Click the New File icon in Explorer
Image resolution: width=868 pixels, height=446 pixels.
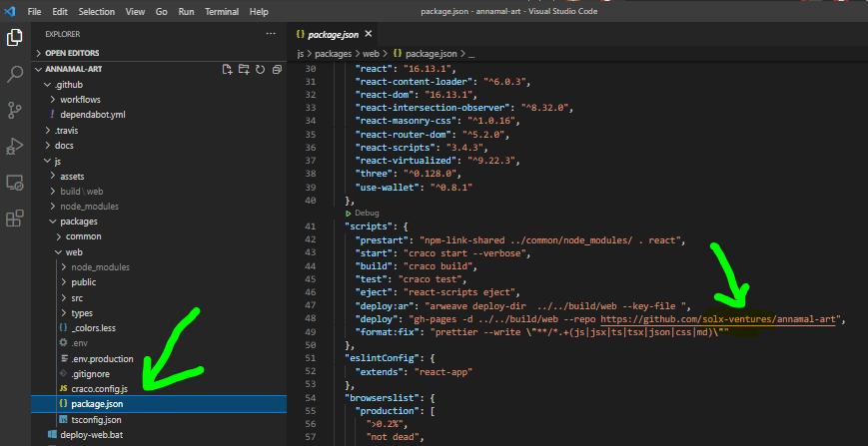coord(228,70)
